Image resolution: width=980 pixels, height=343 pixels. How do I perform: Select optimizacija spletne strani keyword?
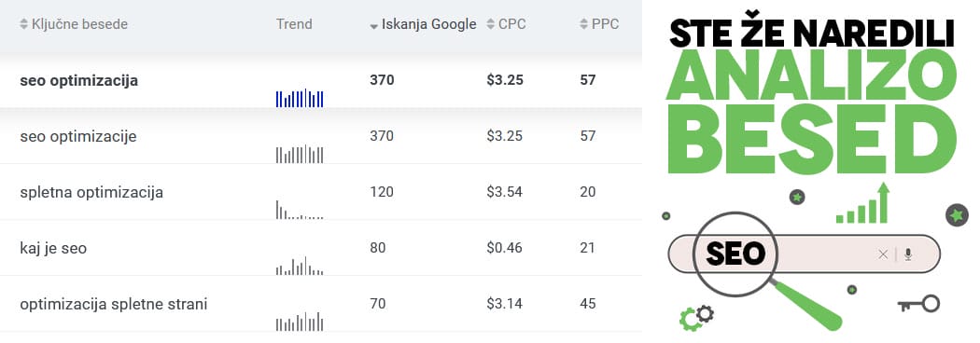point(113,305)
